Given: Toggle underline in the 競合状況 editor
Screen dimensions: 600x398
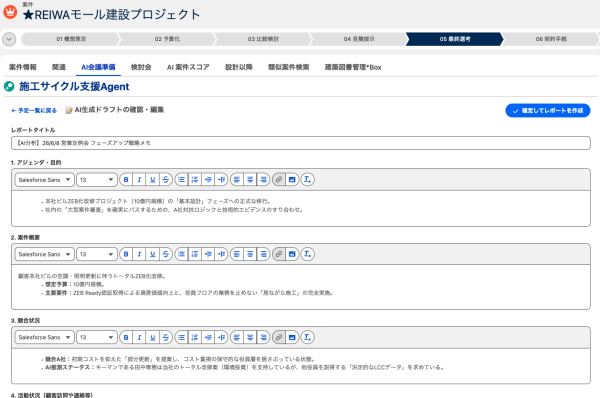Looking at the screenshot, I should point(153,338).
